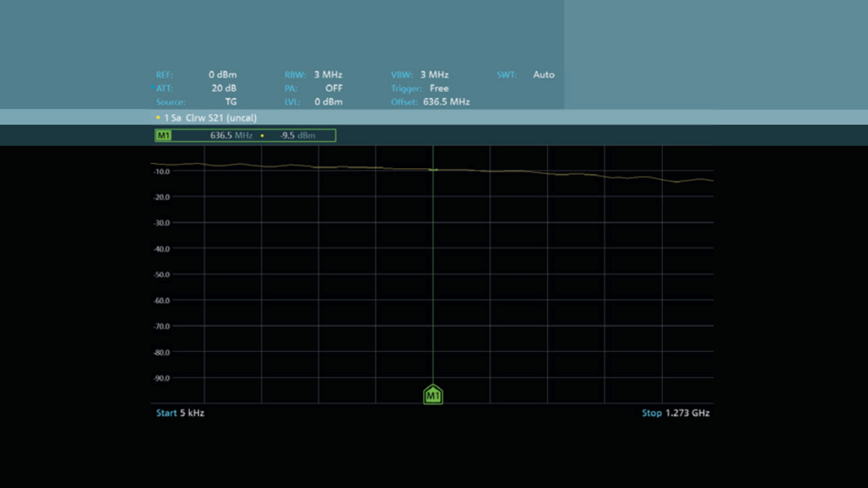Toggle the PA preamplifier OFF setting
The image size is (868, 488).
333,88
